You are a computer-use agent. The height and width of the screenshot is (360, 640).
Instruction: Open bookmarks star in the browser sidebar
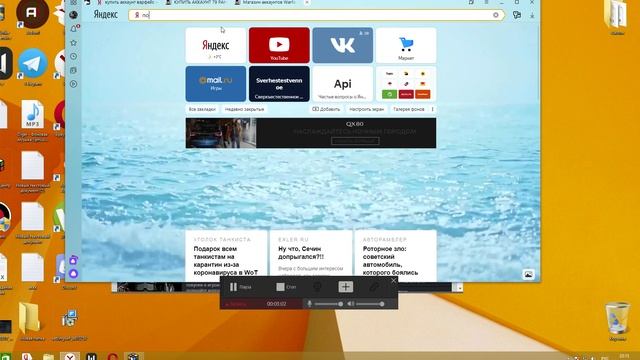[73, 42]
